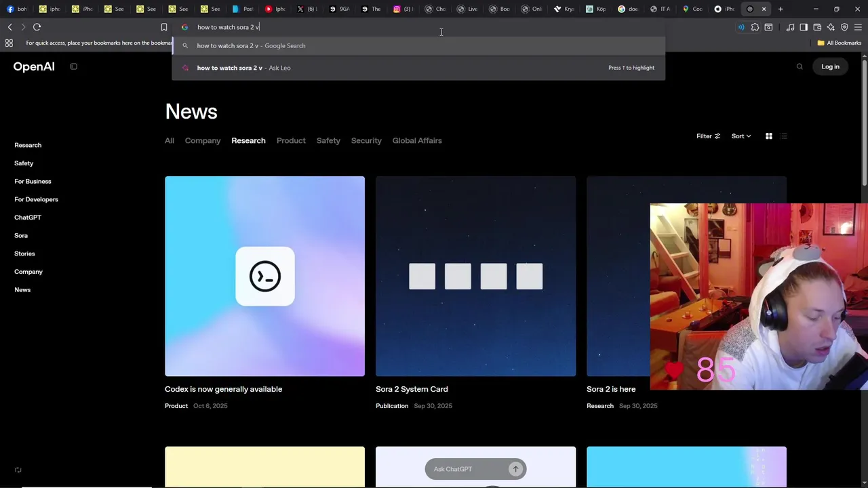
Task: Open For Developers in the sidebar
Action: (x=36, y=199)
